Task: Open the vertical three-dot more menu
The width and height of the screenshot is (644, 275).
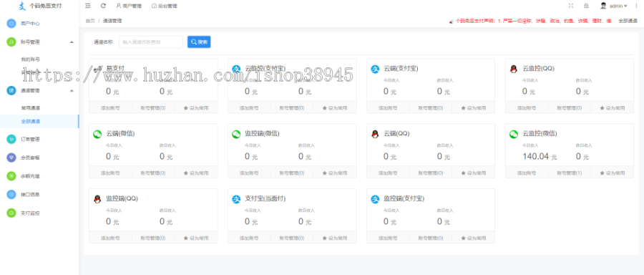Action: (x=636, y=6)
